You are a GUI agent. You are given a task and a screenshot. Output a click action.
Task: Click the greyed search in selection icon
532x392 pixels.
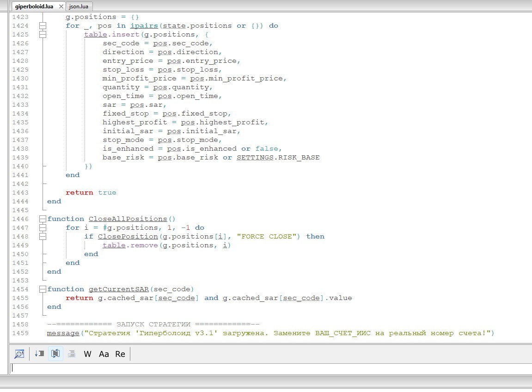(72, 354)
